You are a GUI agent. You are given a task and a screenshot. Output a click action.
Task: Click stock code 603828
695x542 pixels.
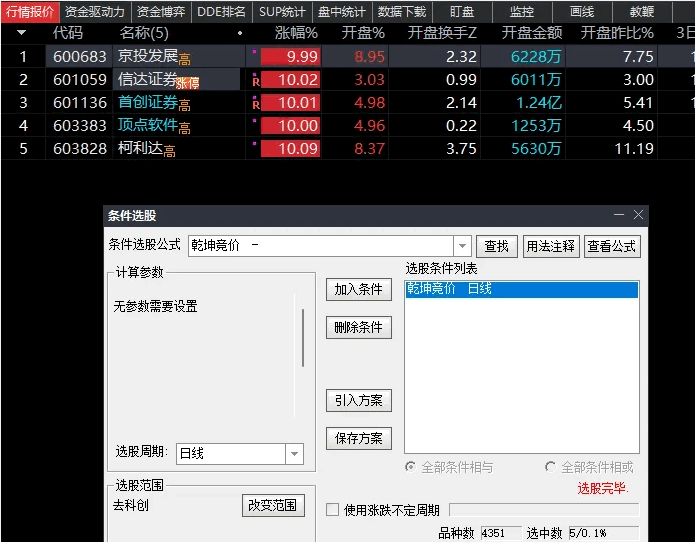coord(80,148)
